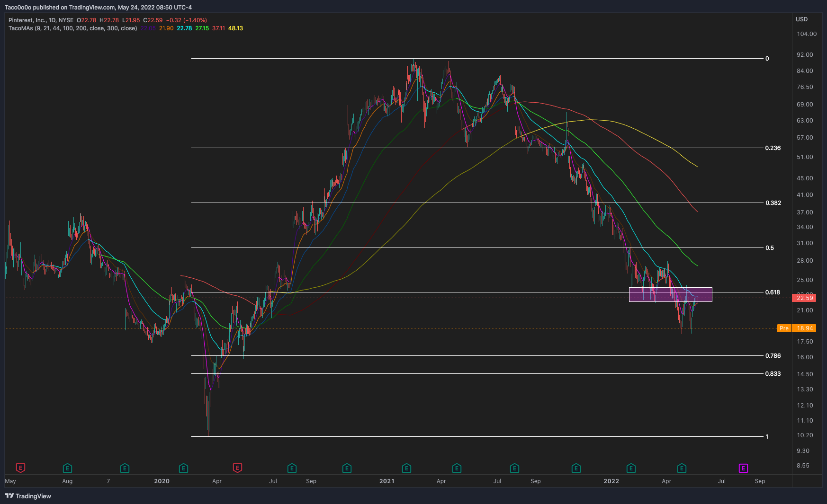The width and height of the screenshot is (827, 504).
Task: Click the Fibonacci 0.833 level label
Action: [773, 374]
